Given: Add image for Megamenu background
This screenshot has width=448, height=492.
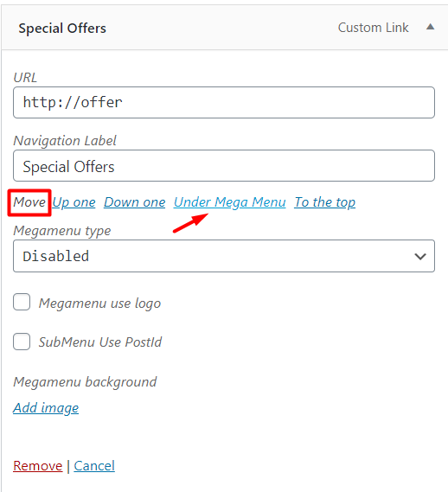Looking at the screenshot, I should (x=46, y=408).
